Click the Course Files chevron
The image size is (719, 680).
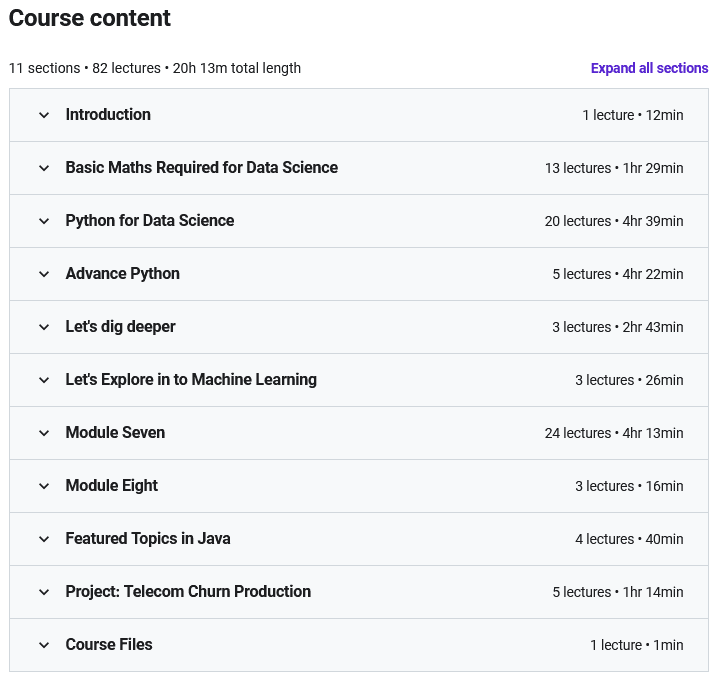click(44, 645)
